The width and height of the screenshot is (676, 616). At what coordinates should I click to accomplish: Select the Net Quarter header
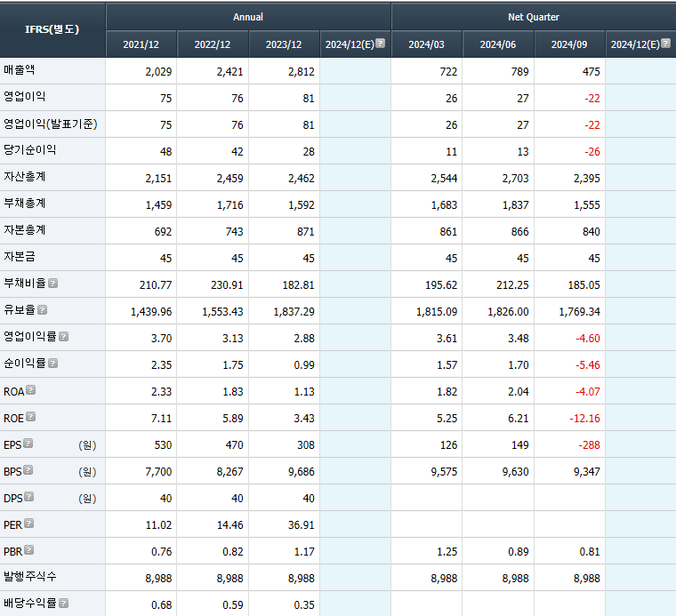[534, 17]
